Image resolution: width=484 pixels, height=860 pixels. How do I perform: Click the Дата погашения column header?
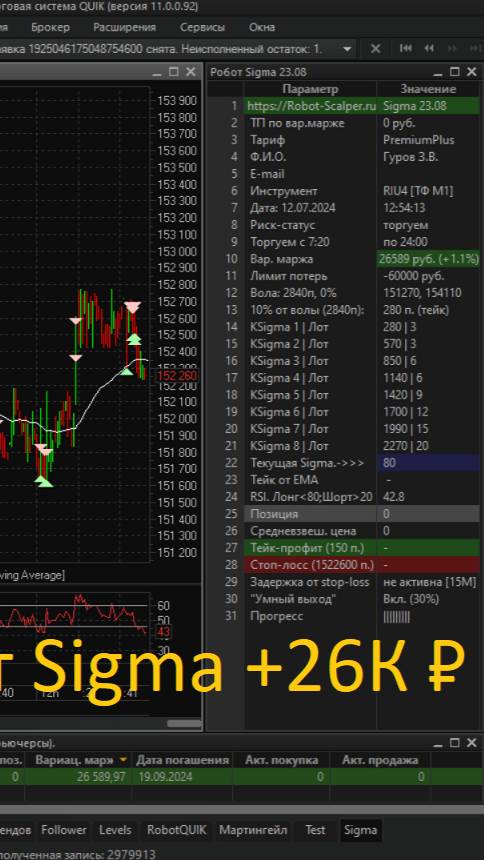point(182,760)
